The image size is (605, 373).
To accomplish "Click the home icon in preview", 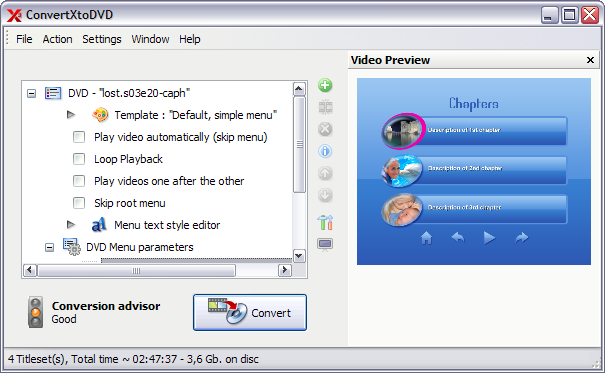I will (426, 238).
